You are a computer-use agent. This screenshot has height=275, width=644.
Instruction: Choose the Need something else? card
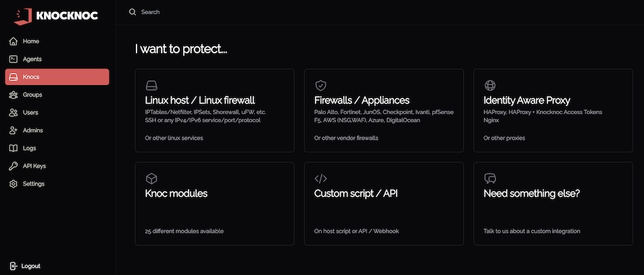(553, 203)
